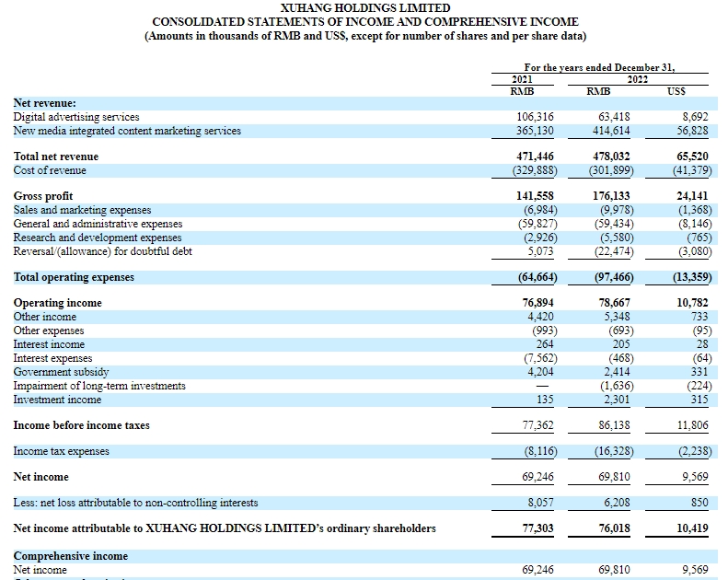Click 'Other expenses' row label

[x=49, y=331]
